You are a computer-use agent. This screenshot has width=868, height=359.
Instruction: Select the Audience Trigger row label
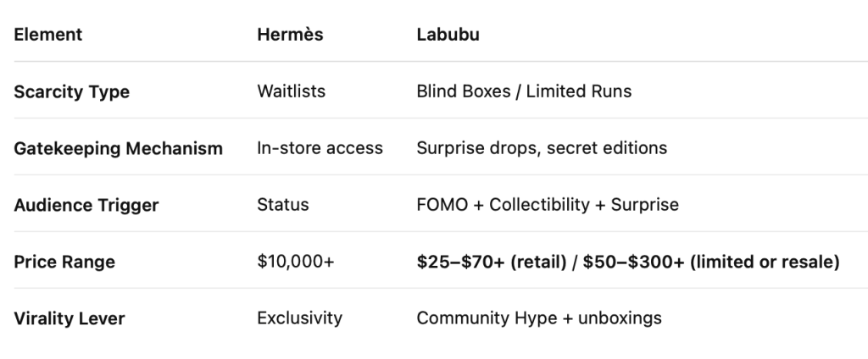(x=86, y=205)
